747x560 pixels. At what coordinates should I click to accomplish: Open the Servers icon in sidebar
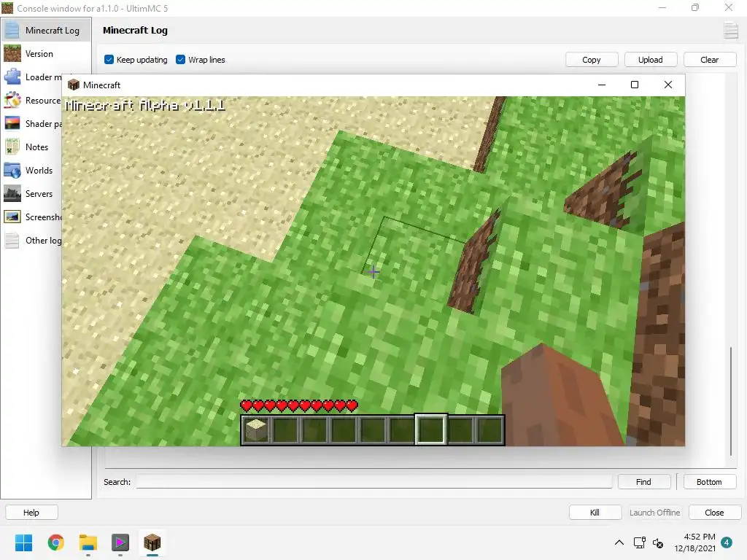(12, 194)
